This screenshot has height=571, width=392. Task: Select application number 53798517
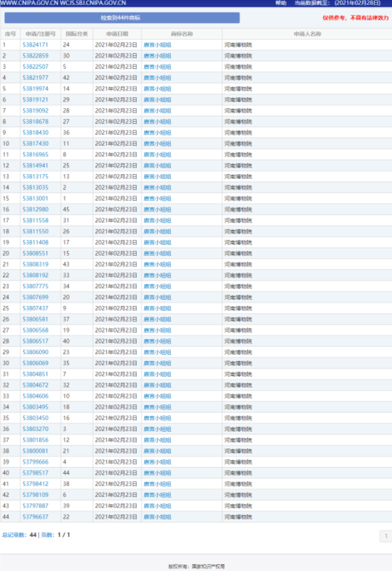(35, 473)
